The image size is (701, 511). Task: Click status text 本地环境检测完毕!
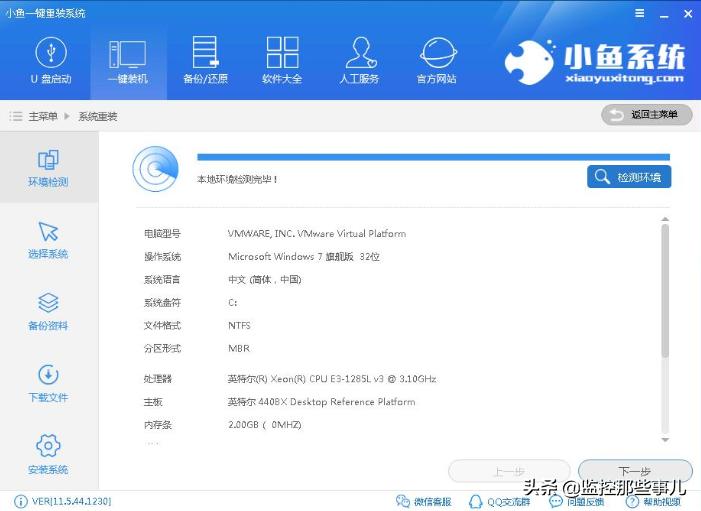(237, 179)
